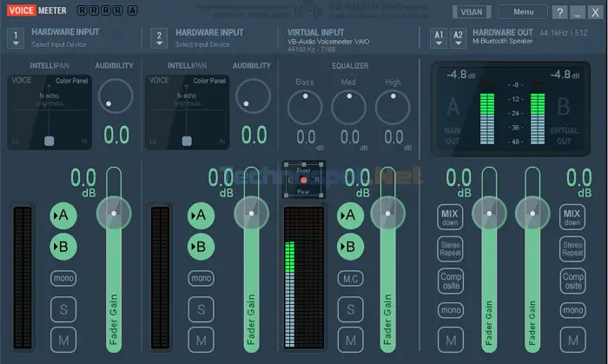Click Hardware Input 1 audibility value 0.0
The image size is (608, 364).
[x=116, y=135]
